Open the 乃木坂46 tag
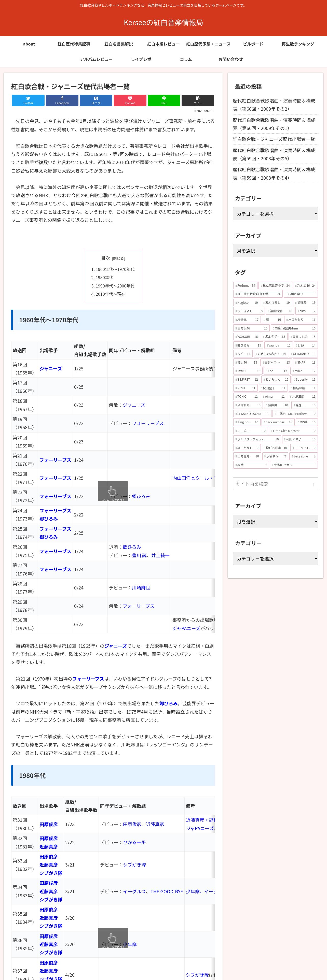This screenshot has width=327, height=980. click(x=305, y=285)
